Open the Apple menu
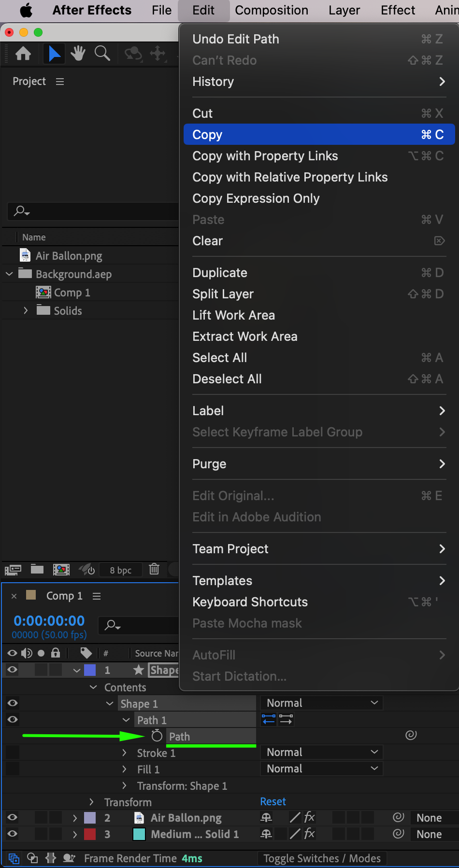This screenshot has width=459, height=868. tap(26, 10)
